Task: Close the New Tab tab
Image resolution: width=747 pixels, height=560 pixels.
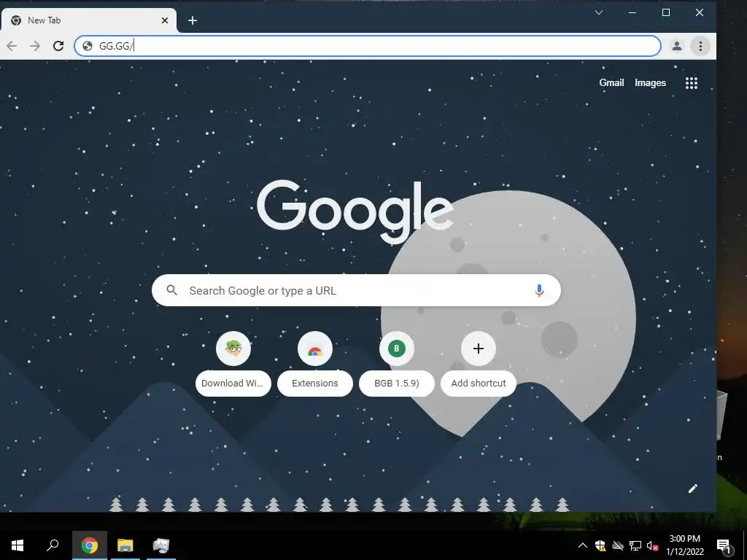Action: click(165, 20)
